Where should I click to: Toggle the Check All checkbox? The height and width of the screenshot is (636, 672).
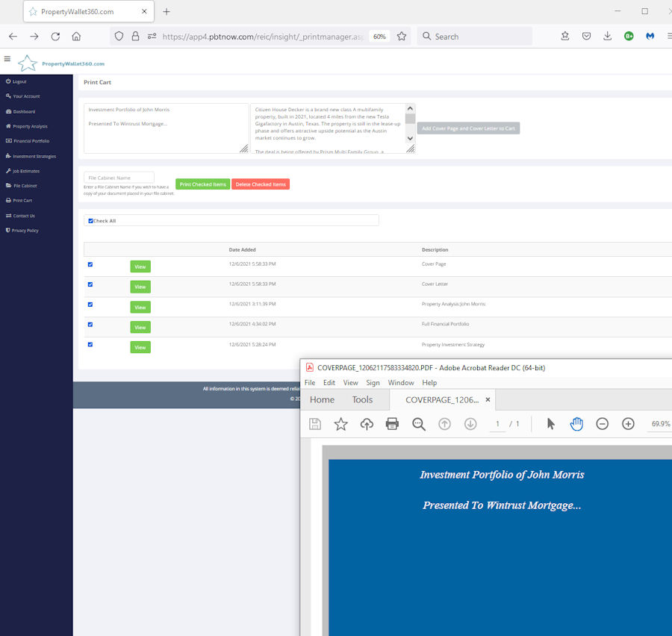[90, 221]
